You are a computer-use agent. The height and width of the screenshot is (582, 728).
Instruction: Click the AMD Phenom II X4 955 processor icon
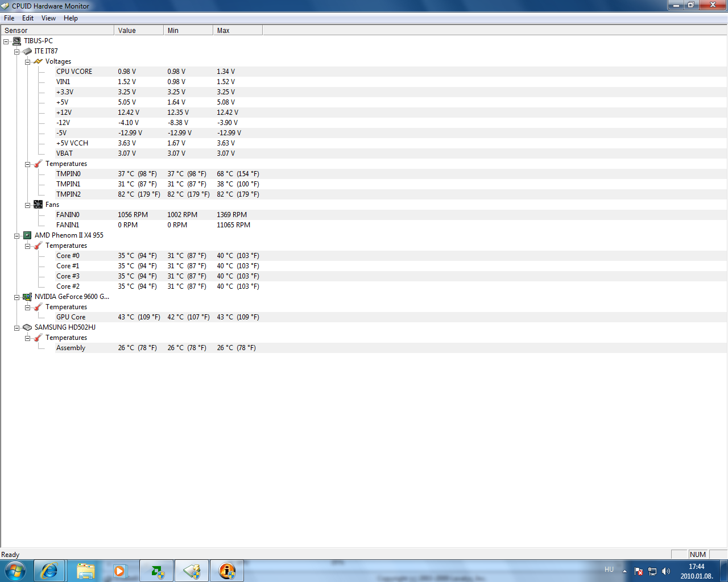(x=27, y=235)
